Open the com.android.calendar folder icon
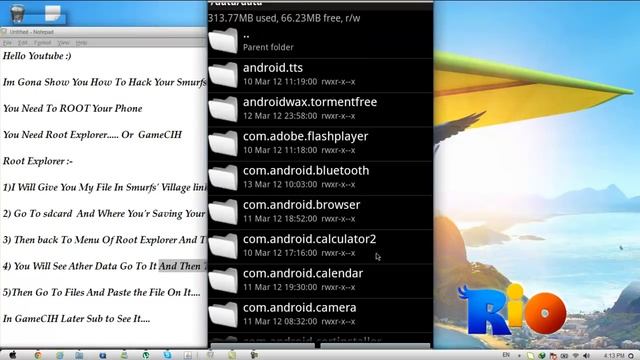The width and height of the screenshot is (640, 360). [223, 281]
